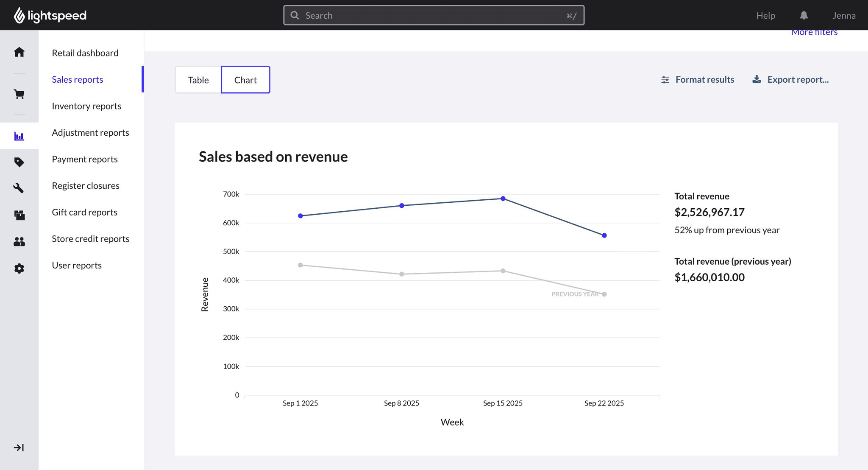Expand sidebar with arrow icon

pos(19,448)
